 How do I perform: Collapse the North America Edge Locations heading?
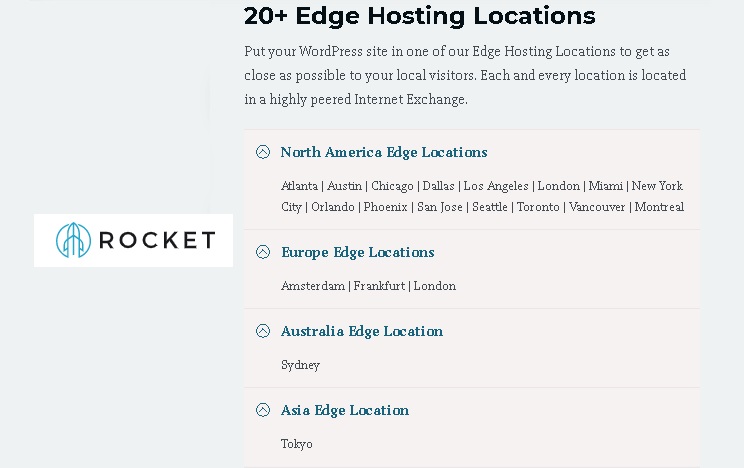coord(384,152)
